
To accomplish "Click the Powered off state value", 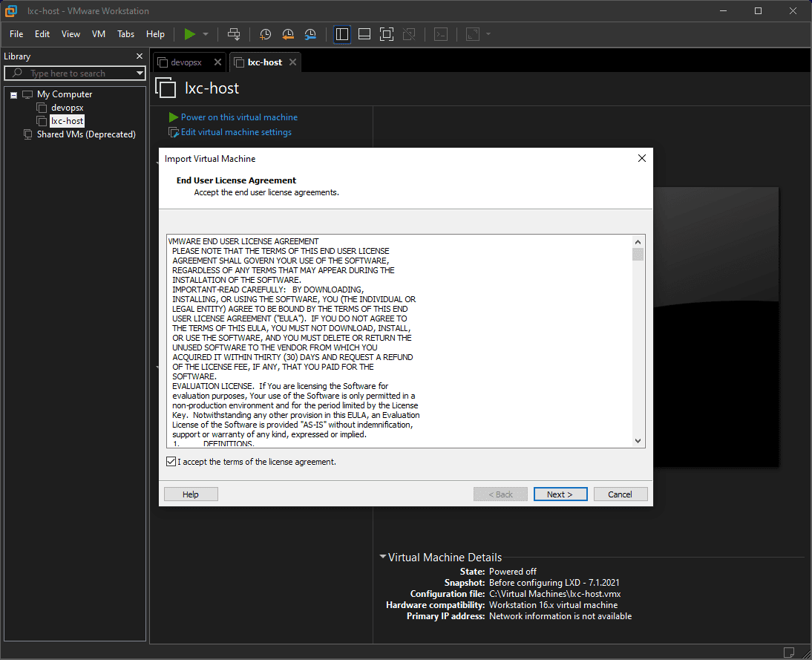I will [513, 572].
